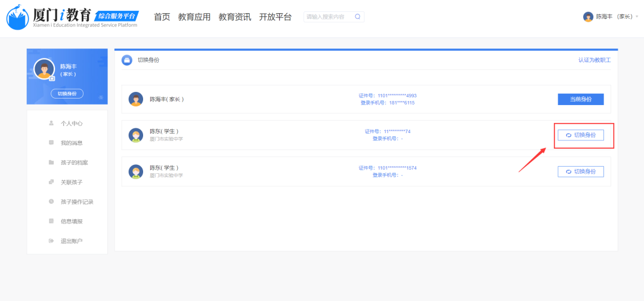This screenshot has height=301, width=644.
Task: Click the 我的消息 message icon
Action: click(x=51, y=143)
